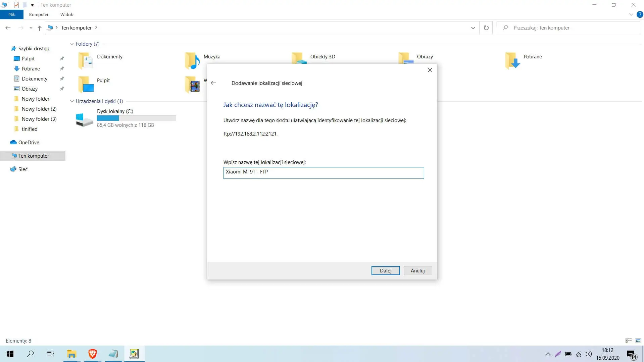Open the Dokumenty folder icon

coord(85,61)
